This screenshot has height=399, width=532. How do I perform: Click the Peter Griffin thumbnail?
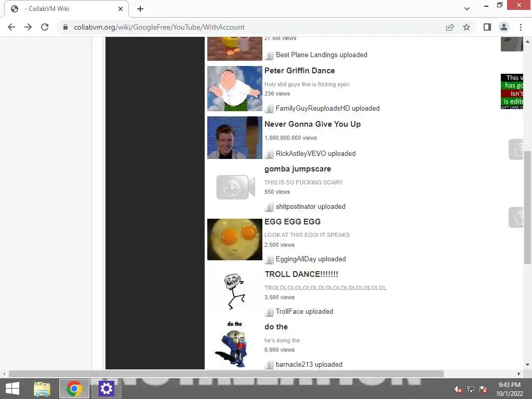pyautogui.click(x=235, y=88)
